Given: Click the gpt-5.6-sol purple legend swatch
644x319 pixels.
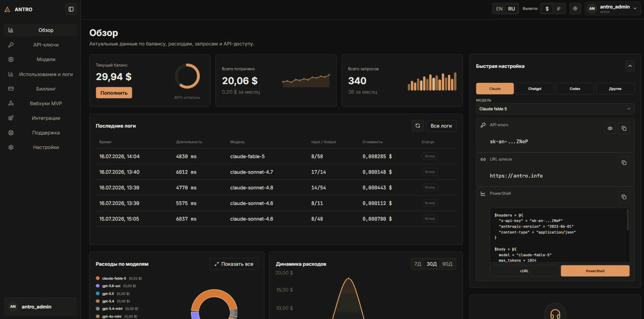Looking at the screenshot, I should point(98,286).
